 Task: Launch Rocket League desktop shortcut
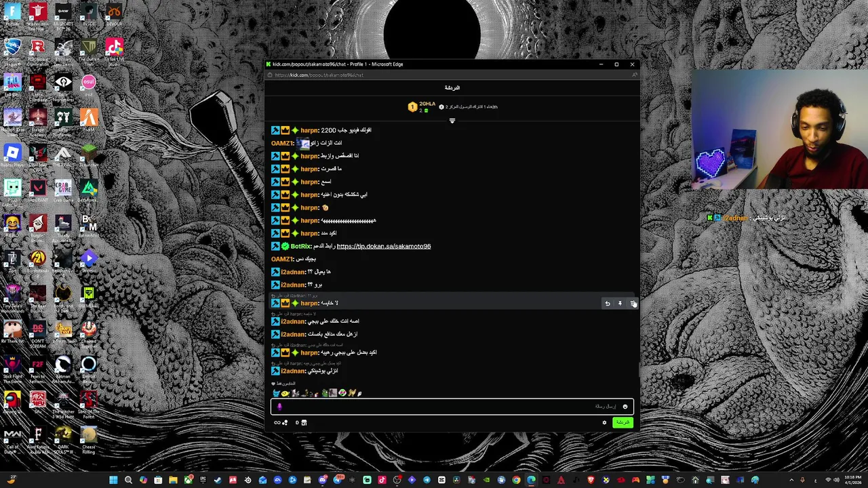click(x=12, y=51)
